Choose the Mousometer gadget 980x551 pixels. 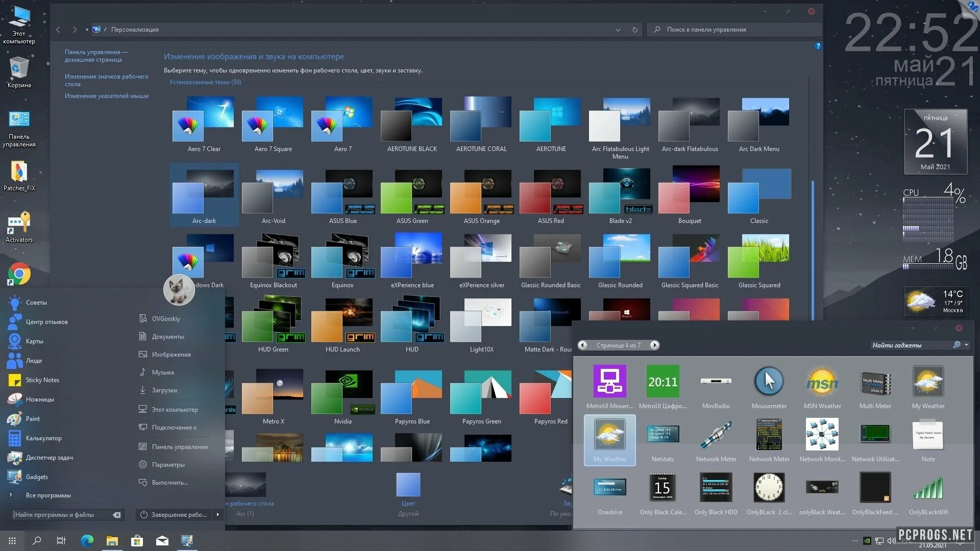tap(769, 387)
